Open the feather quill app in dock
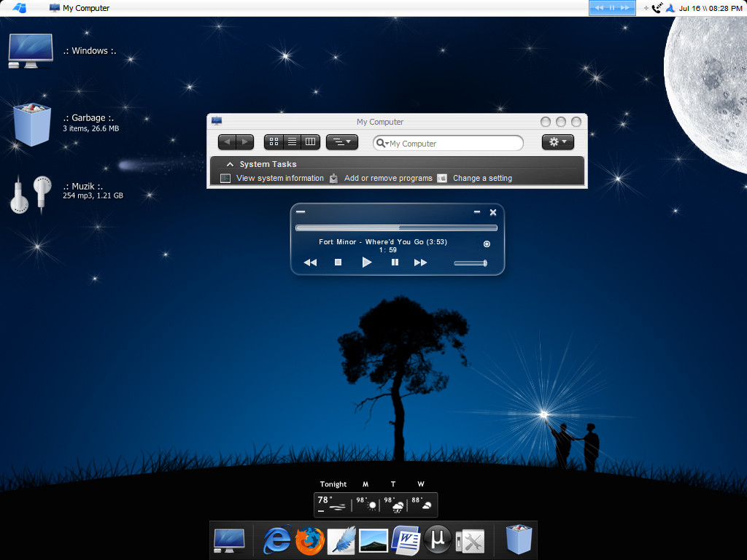747x560 pixels. pos(341,540)
